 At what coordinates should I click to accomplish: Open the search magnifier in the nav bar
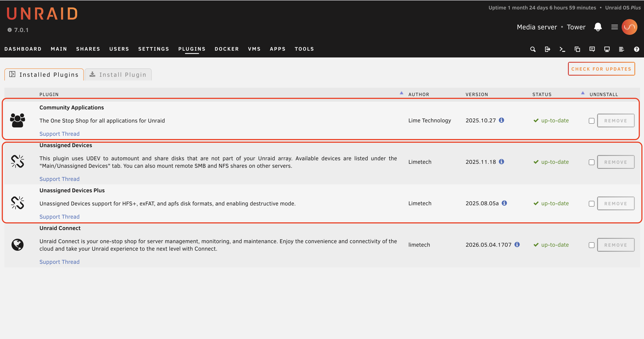pos(533,49)
